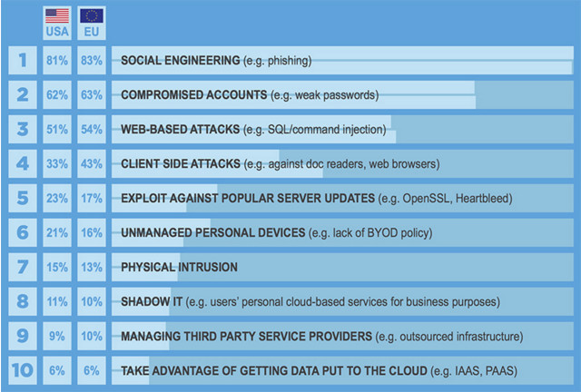581x392 pixels.
Task: Click the 'UNMANAGED PERSONAL DEVICES' label
Action: coord(213,232)
